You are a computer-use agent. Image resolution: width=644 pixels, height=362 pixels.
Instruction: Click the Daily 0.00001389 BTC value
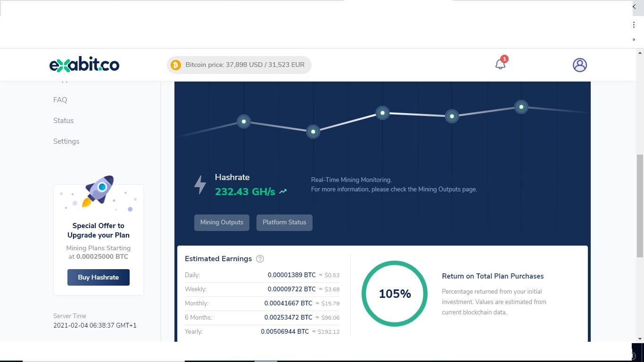pyautogui.click(x=292, y=275)
